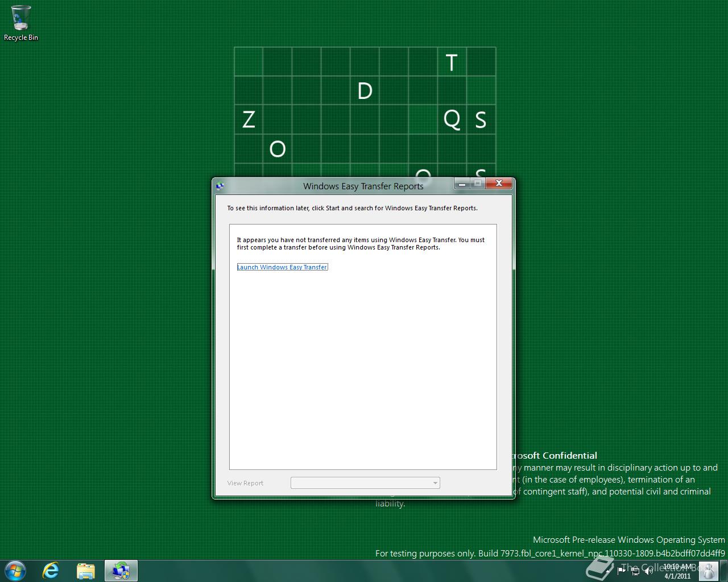The width and height of the screenshot is (728, 582).
Task: Close the Easy Transfer Reports window
Action: 499,183
